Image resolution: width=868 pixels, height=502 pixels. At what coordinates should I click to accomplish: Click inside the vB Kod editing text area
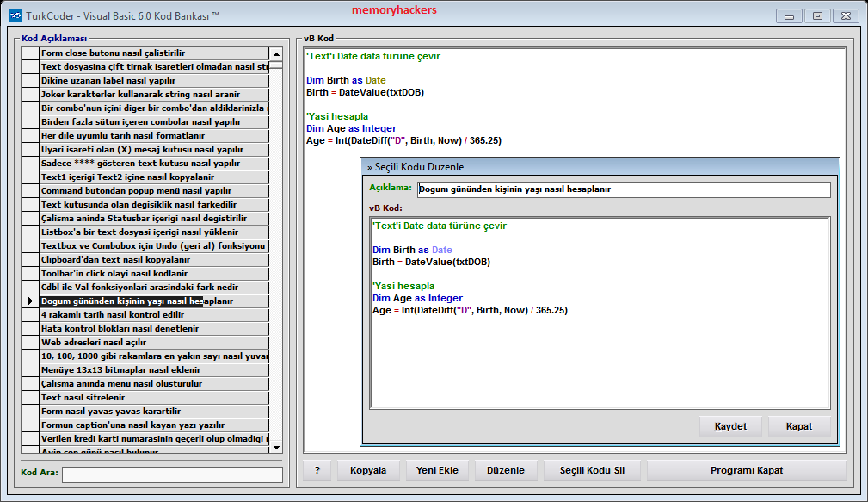600,313
